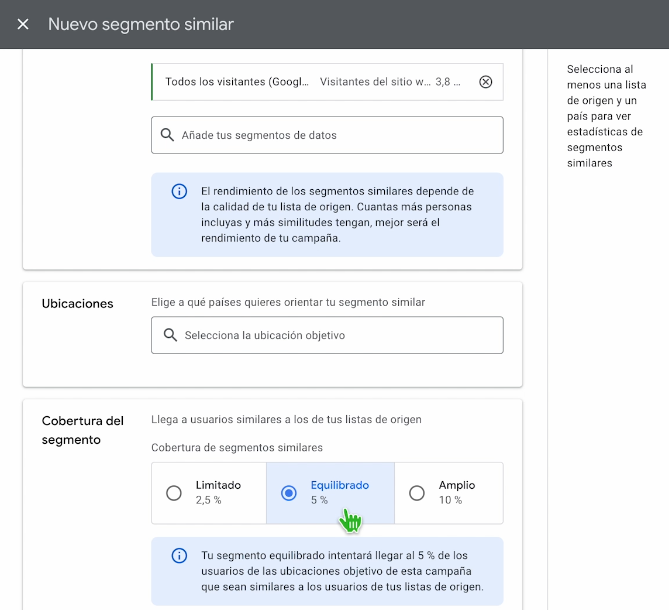Click the Equilibrado label text
669x610 pixels.
click(x=340, y=485)
